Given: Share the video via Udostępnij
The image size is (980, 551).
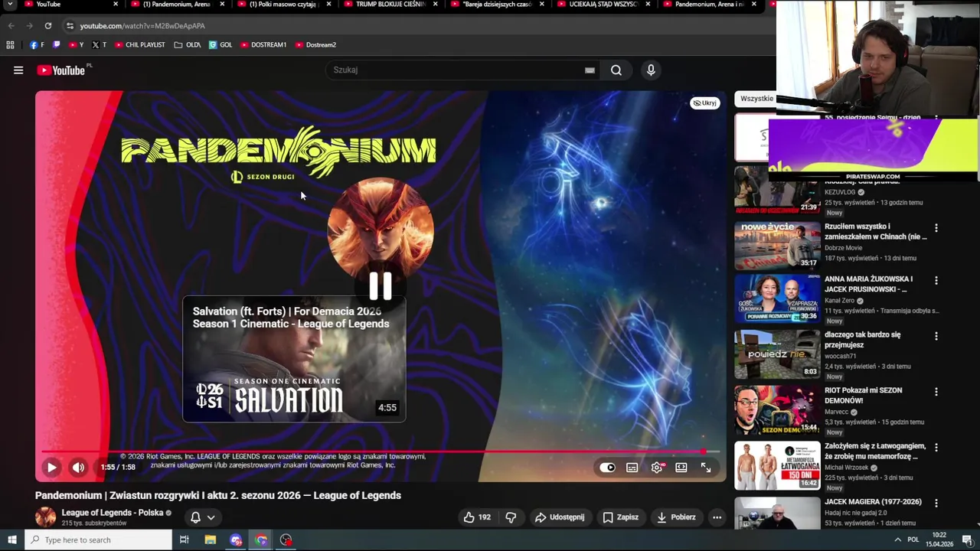Looking at the screenshot, I should [560, 517].
